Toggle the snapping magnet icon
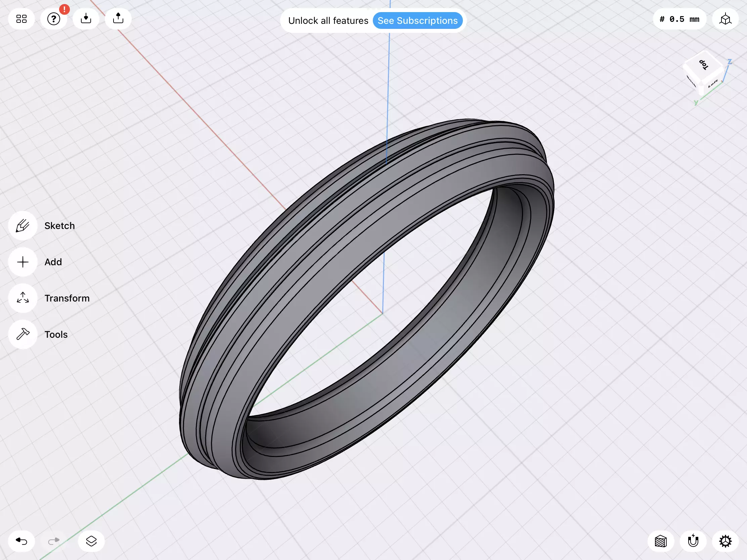The image size is (747, 560). pos(693,541)
